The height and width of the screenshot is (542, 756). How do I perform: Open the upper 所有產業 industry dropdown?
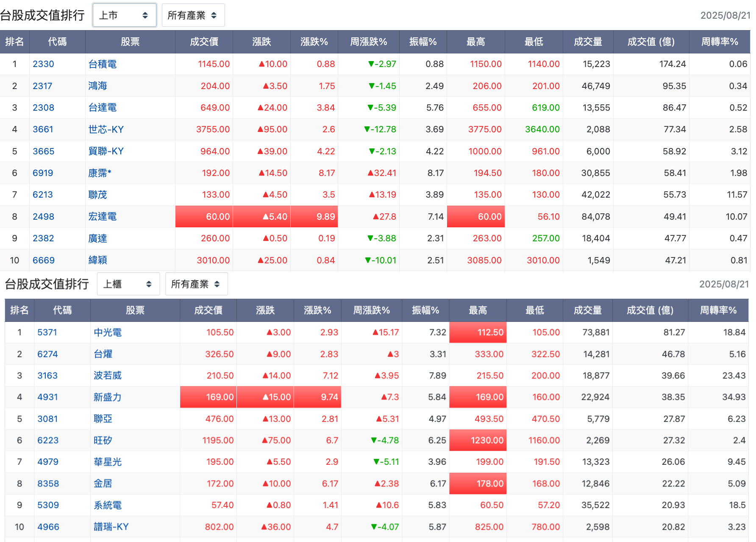(x=193, y=15)
